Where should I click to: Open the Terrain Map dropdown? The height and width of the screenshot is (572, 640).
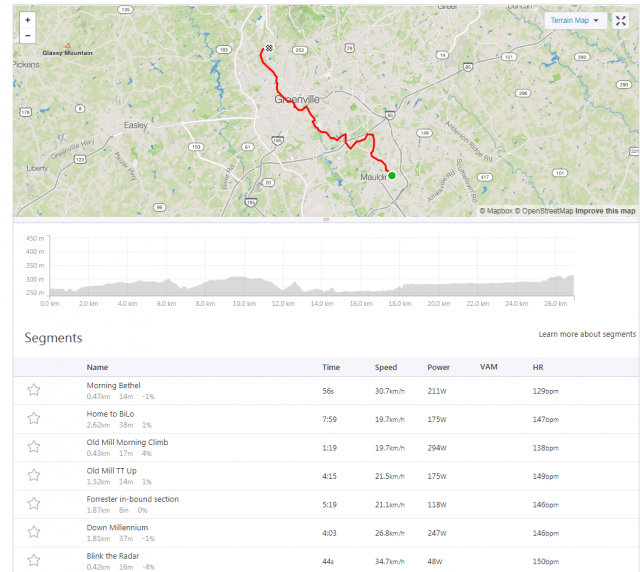(574, 20)
